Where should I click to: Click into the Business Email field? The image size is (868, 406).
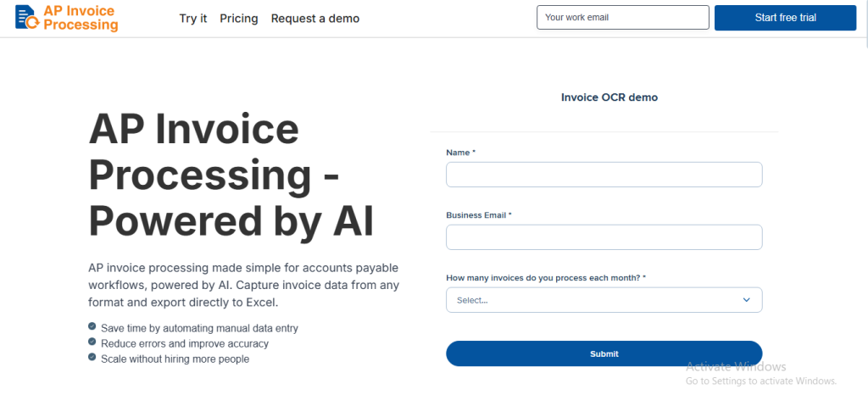tap(604, 237)
